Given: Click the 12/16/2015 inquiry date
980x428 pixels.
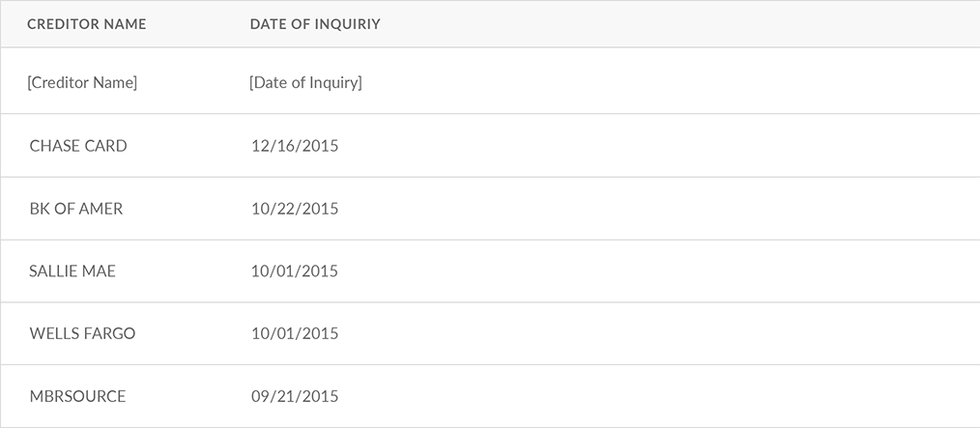Looking at the screenshot, I should coord(295,146).
